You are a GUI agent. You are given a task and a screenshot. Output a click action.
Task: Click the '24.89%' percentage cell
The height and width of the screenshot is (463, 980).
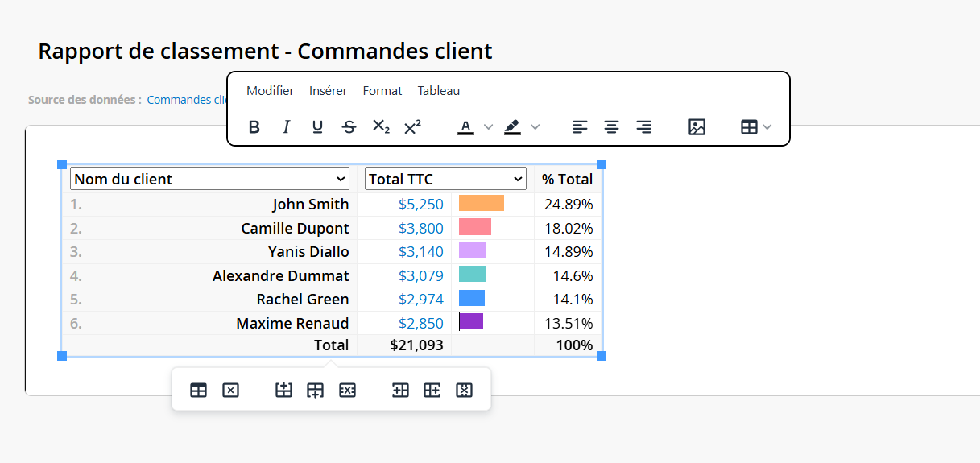pos(567,205)
